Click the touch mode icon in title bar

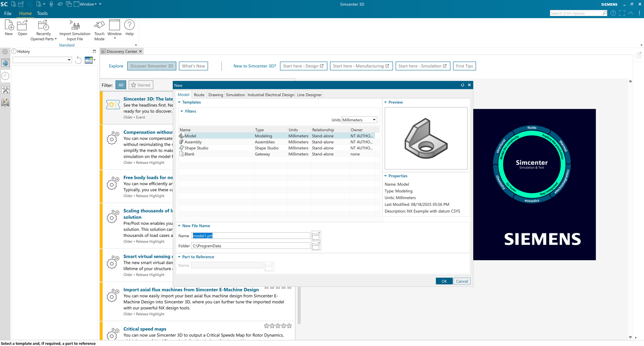coord(60,4)
